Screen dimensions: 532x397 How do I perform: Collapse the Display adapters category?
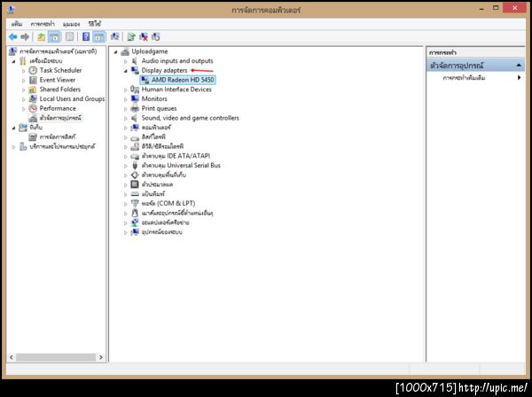point(125,71)
